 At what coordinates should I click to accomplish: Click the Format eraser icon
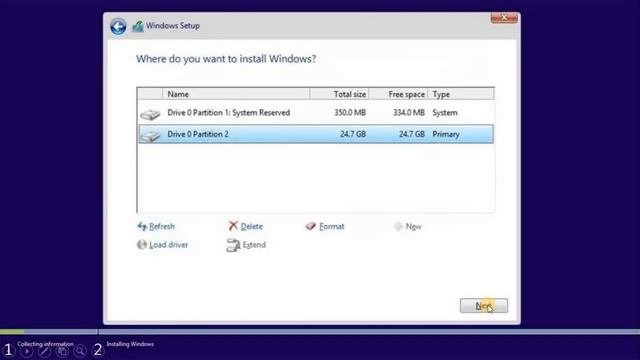311,226
